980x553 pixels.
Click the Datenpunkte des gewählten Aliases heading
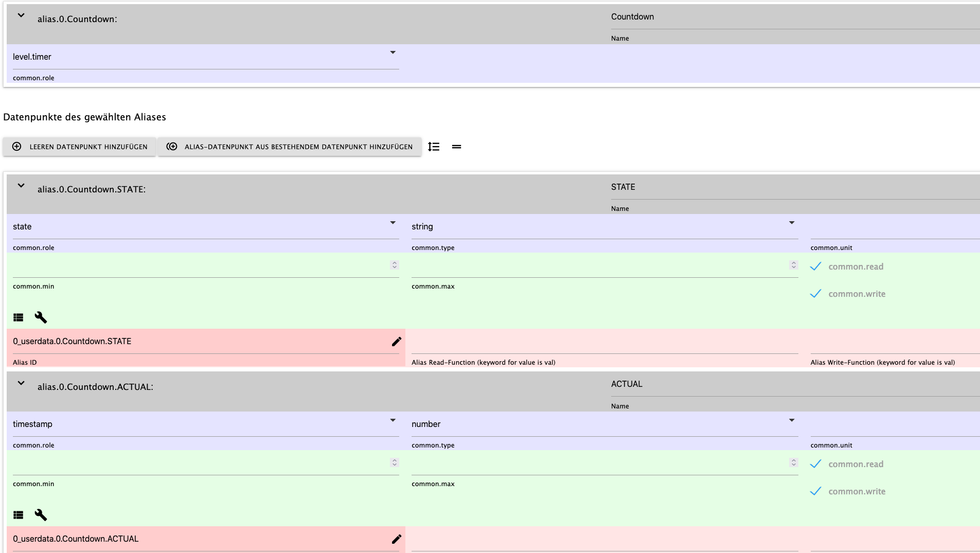[84, 117]
